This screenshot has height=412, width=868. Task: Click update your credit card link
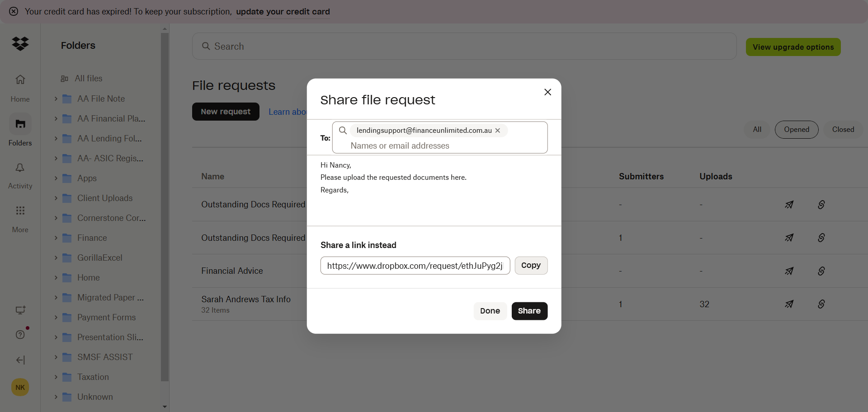click(283, 12)
